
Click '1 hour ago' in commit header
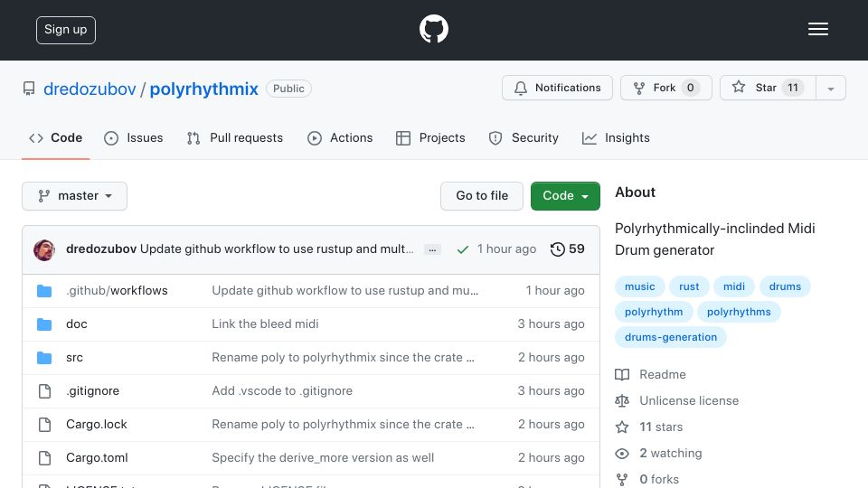506,249
